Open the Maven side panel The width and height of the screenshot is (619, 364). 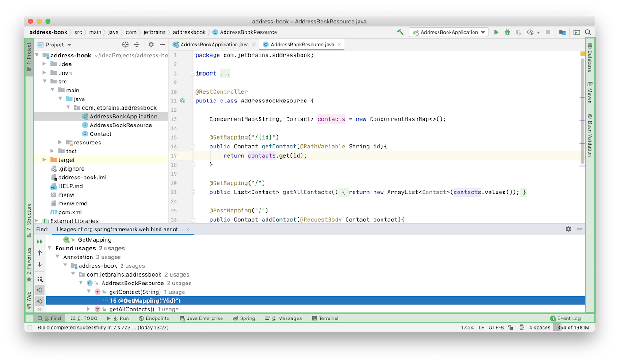(590, 92)
